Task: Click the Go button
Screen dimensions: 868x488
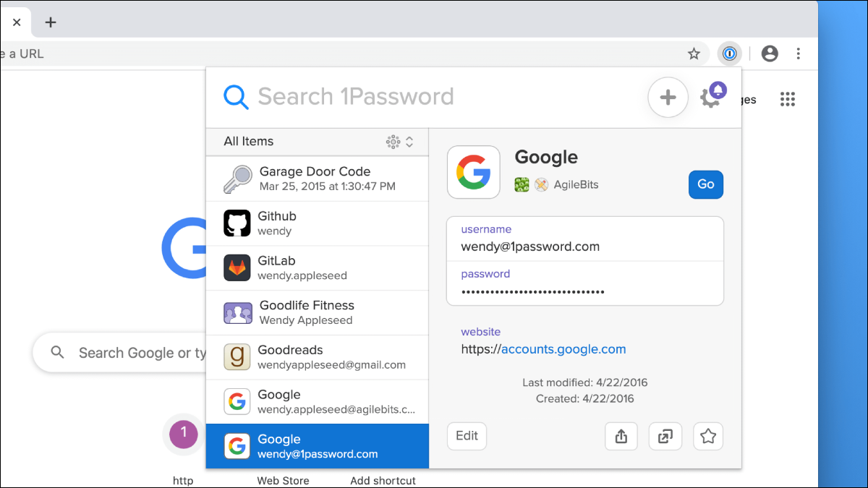Action: click(706, 184)
